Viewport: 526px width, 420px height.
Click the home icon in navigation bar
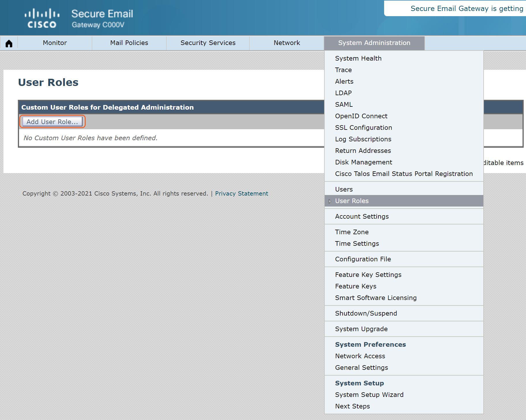click(x=9, y=43)
